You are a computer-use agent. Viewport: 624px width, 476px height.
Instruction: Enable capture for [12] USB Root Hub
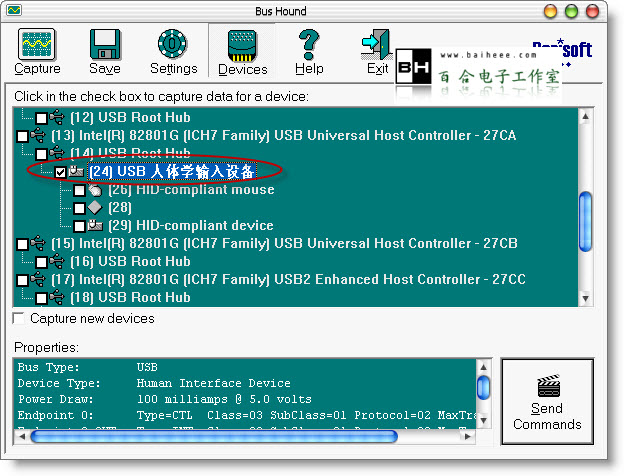click(x=41, y=118)
